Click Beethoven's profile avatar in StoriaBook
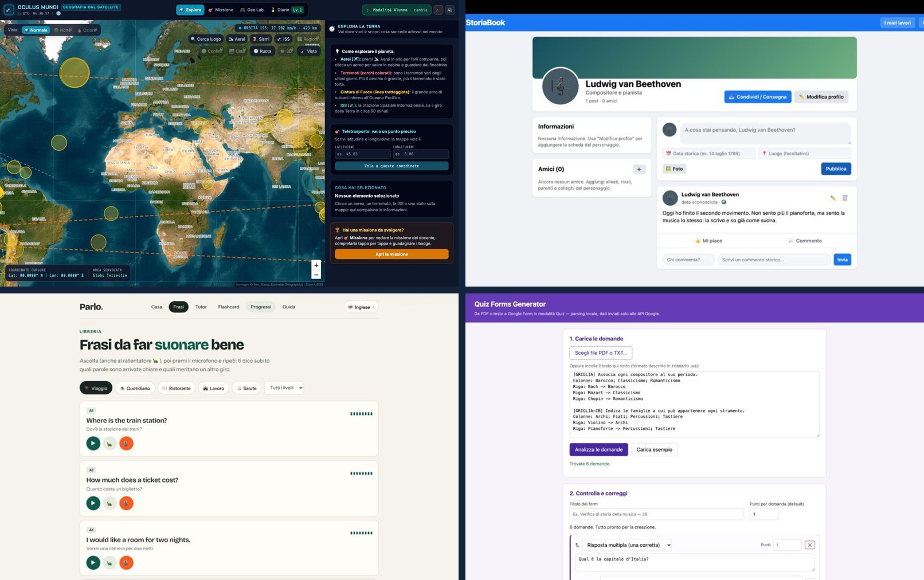 pos(560,87)
